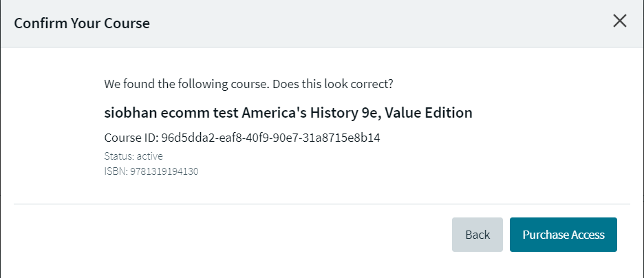Select the course name heading text
The width and height of the screenshot is (644, 278).
click(288, 112)
